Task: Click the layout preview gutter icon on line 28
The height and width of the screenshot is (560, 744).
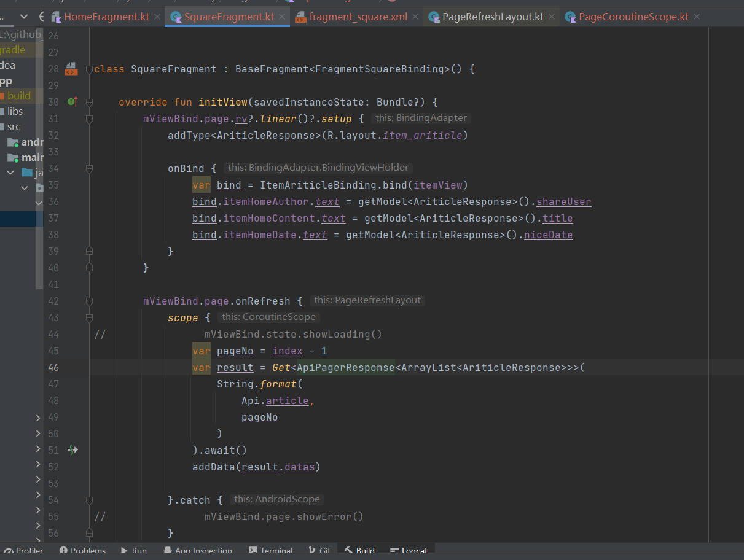Action: (71, 69)
